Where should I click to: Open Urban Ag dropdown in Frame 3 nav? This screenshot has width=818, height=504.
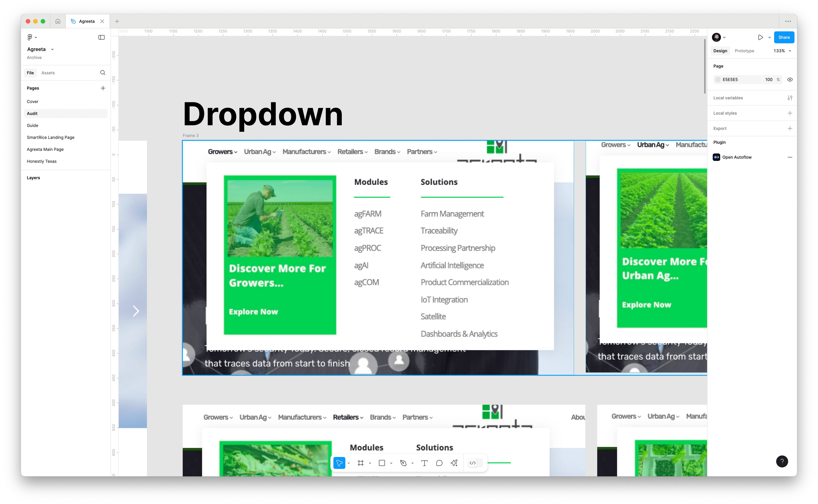pos(260,152)
